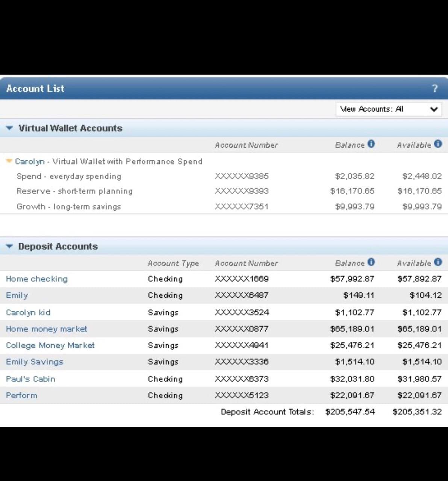Open the College Money Market account
The image size is (448, 481).
pos(50,345)
